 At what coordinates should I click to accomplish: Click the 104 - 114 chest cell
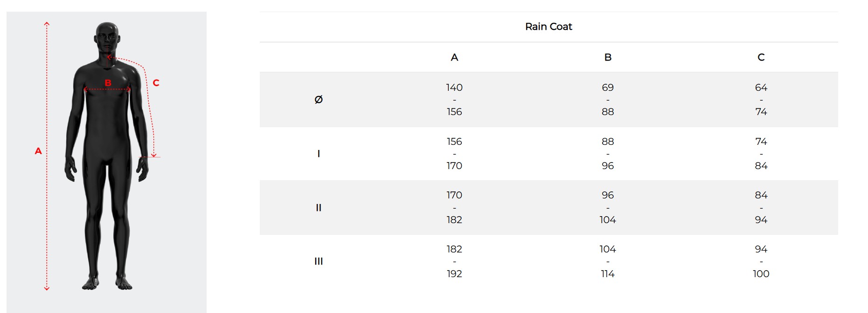tap(608, 261)
